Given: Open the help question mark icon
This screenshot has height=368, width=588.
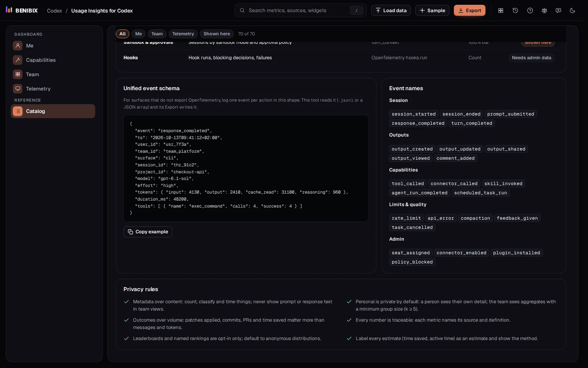Looking at the screenshot, I should click(x=530, y=10).
